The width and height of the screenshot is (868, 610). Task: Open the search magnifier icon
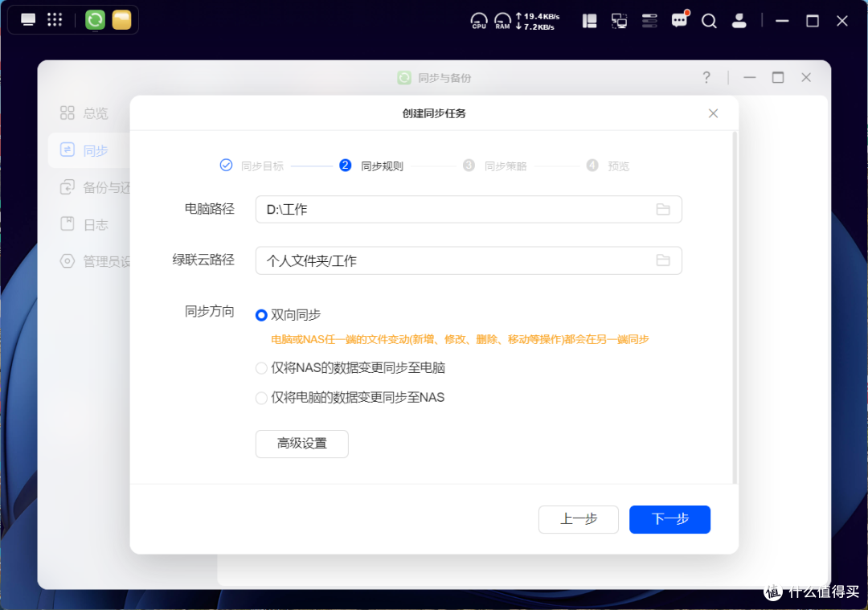click(709, 21)
